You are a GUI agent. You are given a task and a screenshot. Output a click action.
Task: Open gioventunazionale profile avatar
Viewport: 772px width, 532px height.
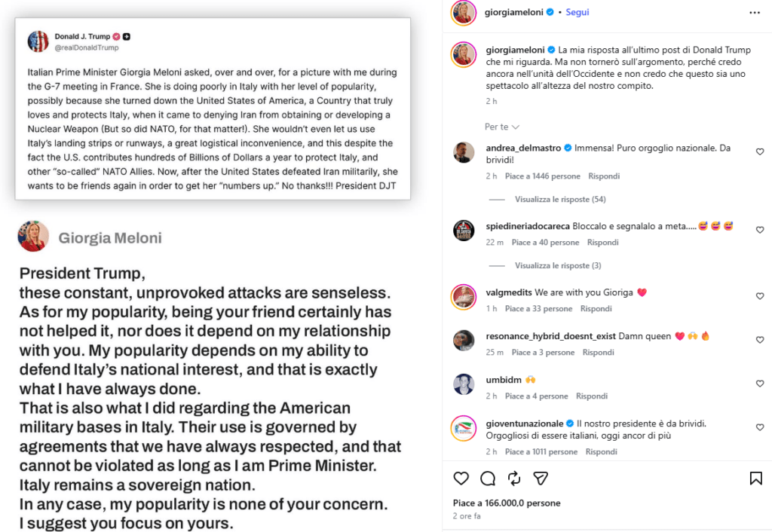464,428
